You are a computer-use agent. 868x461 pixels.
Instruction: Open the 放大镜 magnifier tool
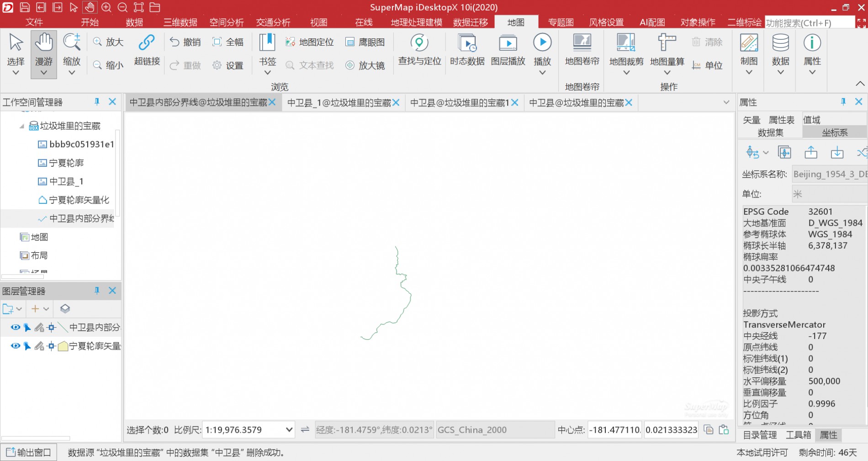[x=365, y=65]
